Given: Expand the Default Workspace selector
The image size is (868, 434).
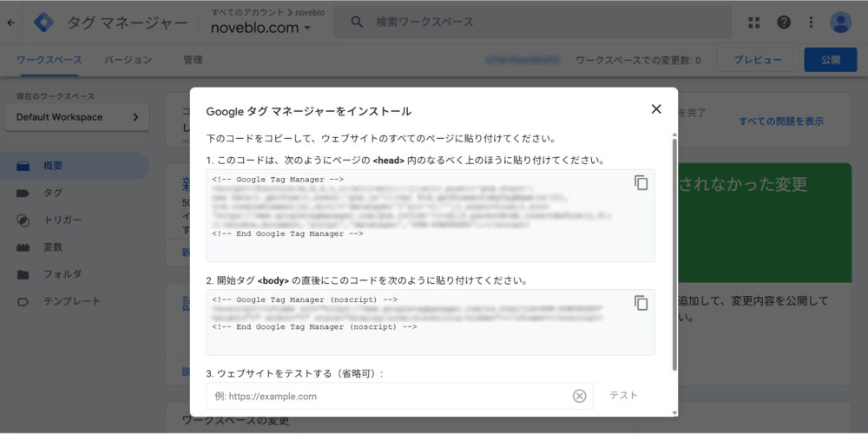Looking at the screenshot, I should 76,117.
